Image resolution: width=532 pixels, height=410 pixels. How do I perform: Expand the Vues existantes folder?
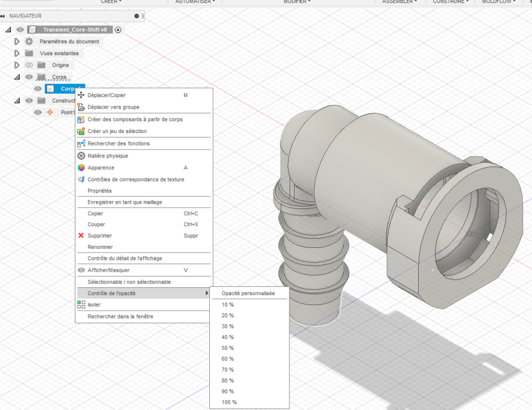coord(16,53)
